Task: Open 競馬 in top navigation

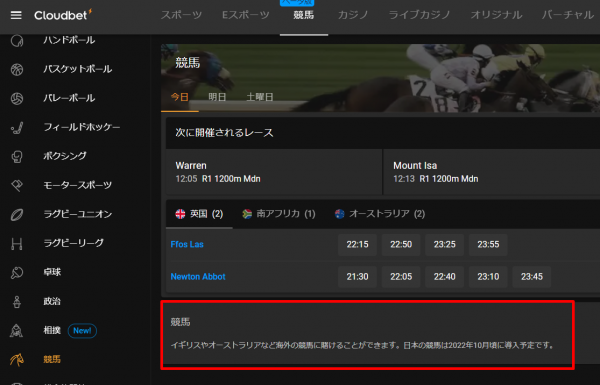Action: (x=304, y=15)
